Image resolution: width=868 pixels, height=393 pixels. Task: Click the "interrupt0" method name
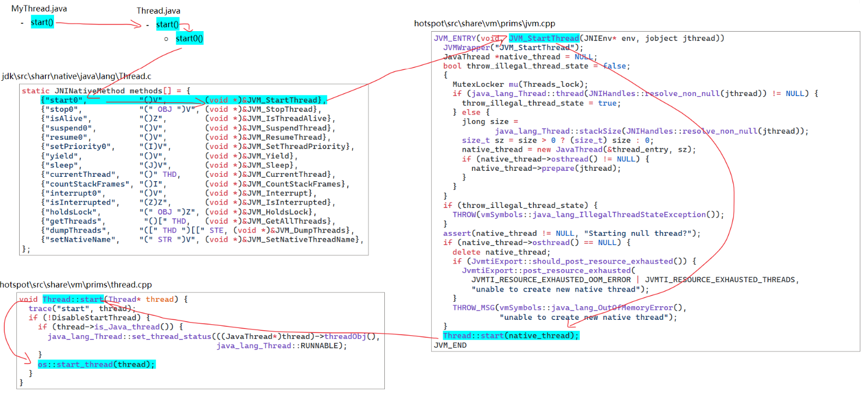[73, 193]
